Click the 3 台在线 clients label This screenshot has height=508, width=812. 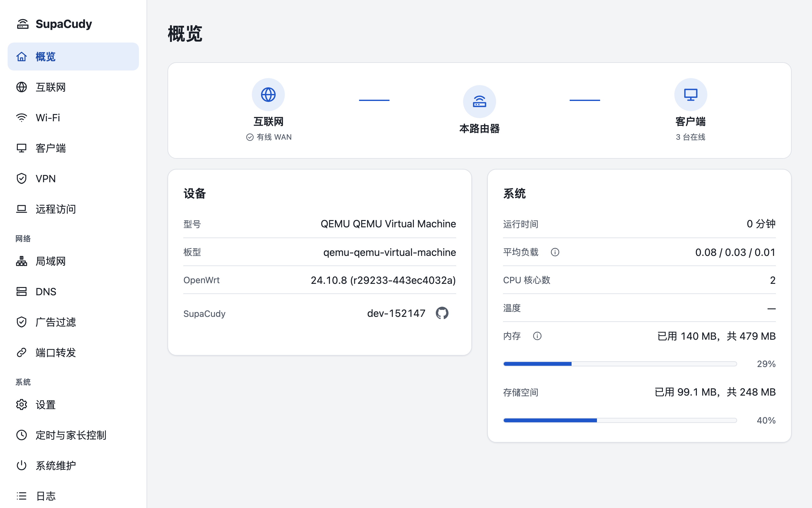coord(691,137)
